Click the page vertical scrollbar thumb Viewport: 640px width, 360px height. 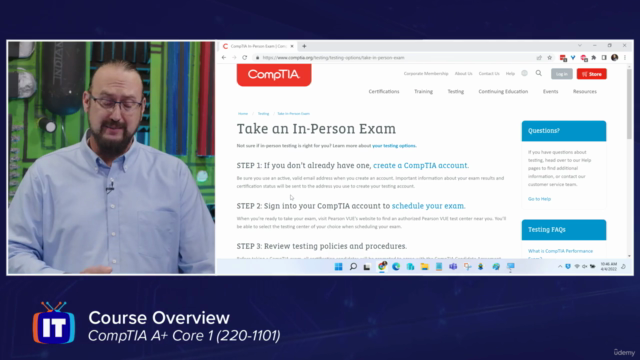click(629, 104)
